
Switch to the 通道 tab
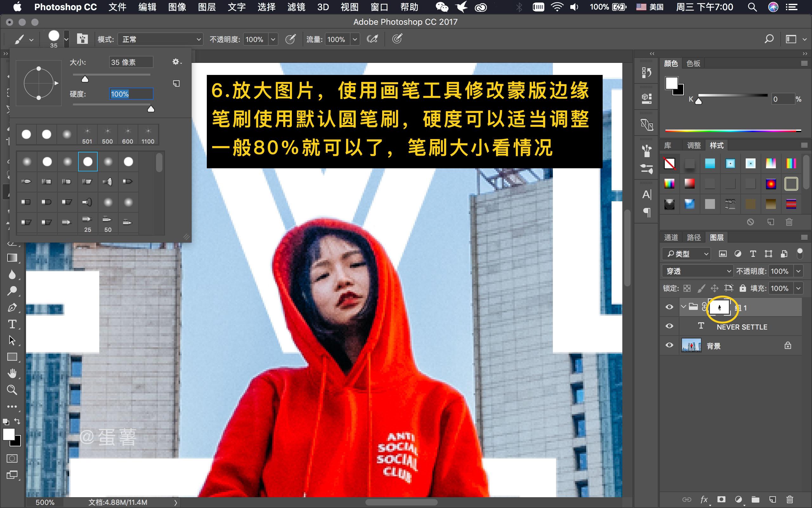pyautogui.click(x=671, y=237)
